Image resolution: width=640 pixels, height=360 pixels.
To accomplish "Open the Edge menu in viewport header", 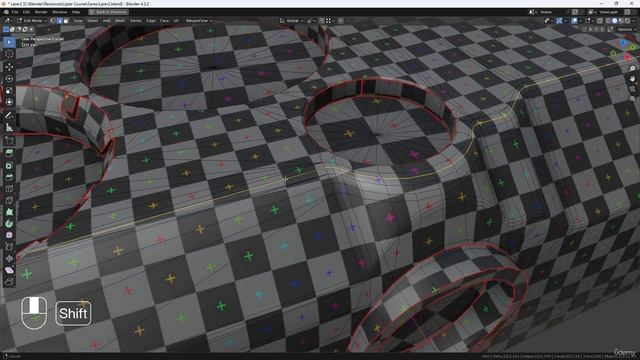I will click(x=151, y=21).
